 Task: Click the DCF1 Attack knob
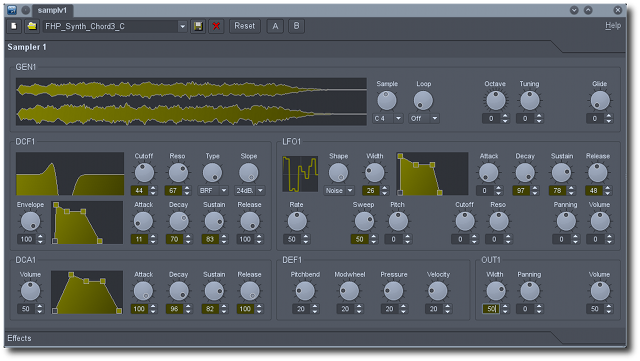pyautogui.click(x=143, y=221)
